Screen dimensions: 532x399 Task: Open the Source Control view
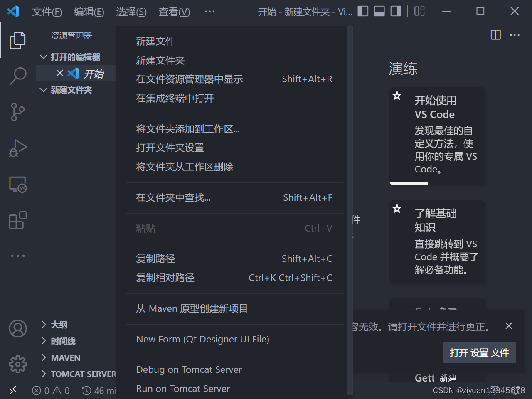tap(17, 112)
